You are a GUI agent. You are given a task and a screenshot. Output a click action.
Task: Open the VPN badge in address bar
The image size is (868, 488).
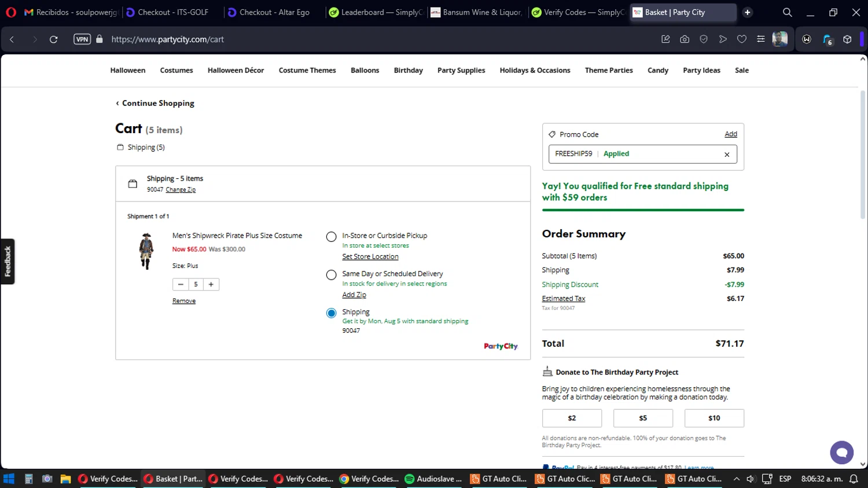click(82, 39)
